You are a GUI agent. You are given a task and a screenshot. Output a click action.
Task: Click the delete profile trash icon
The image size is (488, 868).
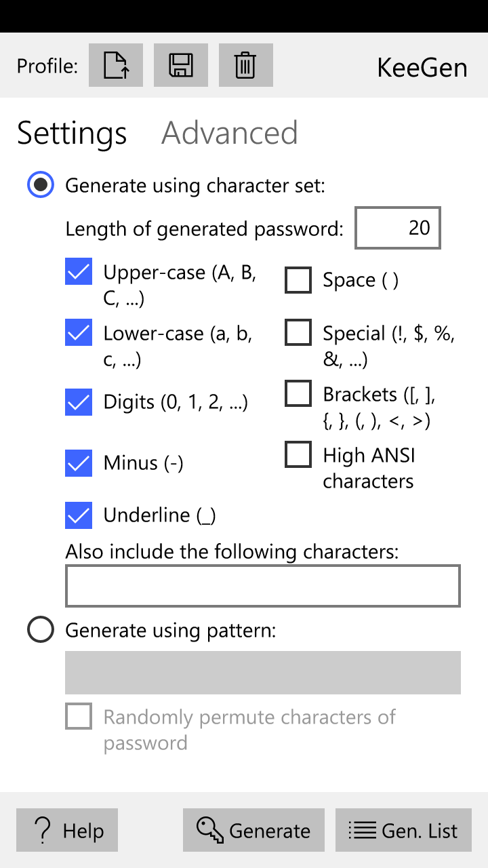coord(245,65)
